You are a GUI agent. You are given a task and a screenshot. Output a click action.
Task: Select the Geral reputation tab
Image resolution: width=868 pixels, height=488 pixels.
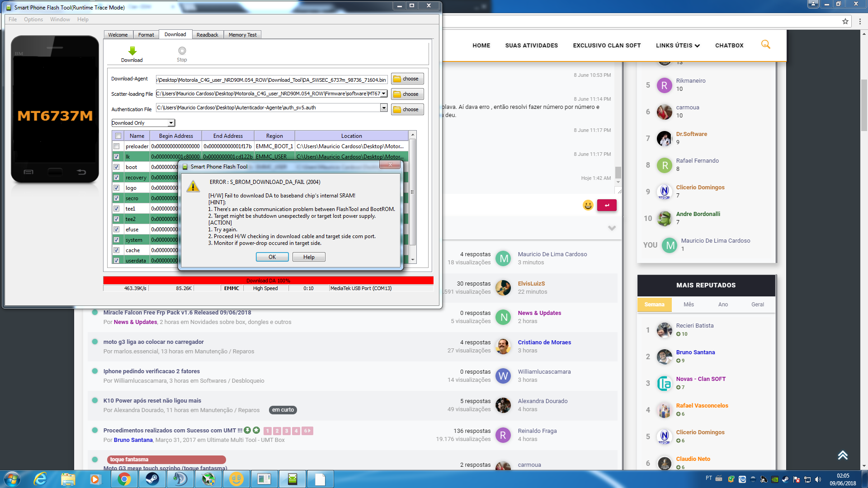click(758, 305)
